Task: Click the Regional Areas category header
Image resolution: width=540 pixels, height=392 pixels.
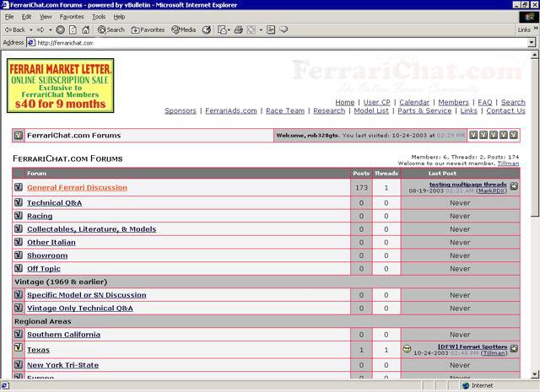Action: pyautogui.click(x=43, y=321)
